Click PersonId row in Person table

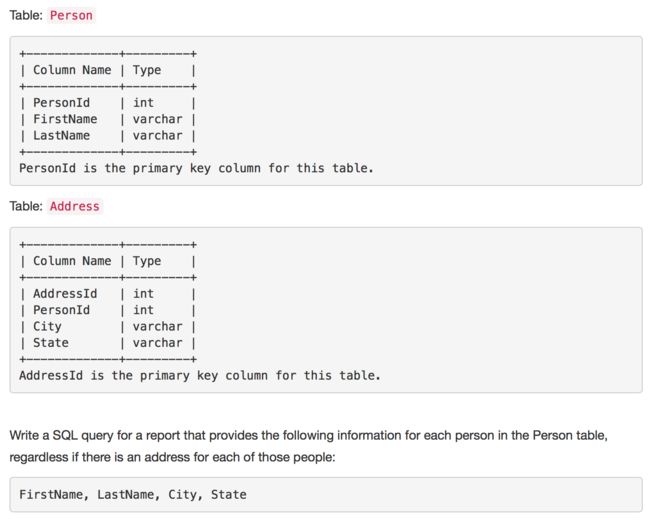coord(108,103)
